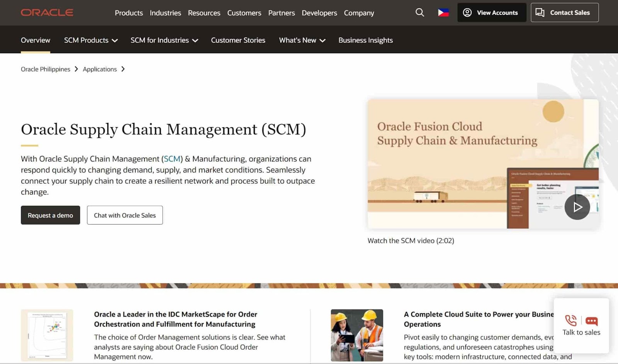Follow the Applications breadcrumb link
The width and height of the screenshot is (618, 364).
[x=100, y=69]
